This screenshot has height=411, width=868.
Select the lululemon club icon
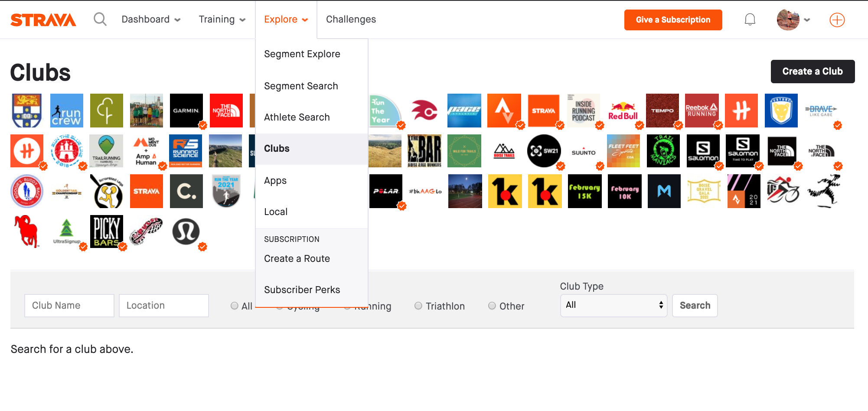186,232
